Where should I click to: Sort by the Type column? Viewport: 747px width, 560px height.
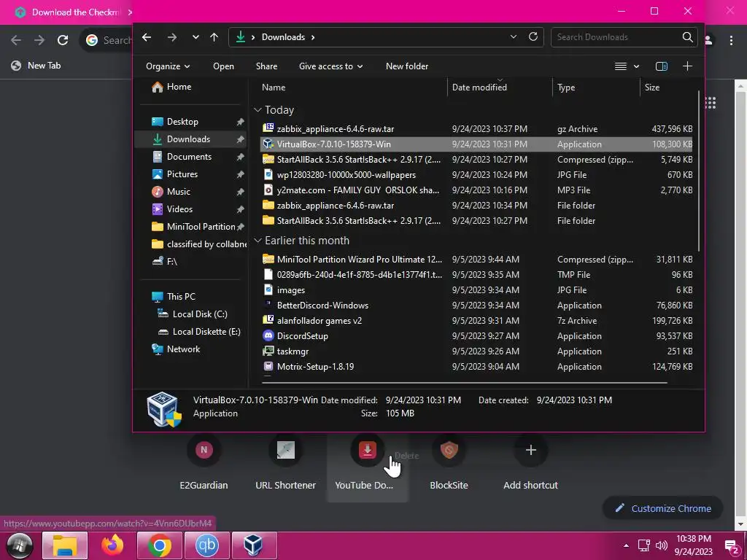point(566,87)
